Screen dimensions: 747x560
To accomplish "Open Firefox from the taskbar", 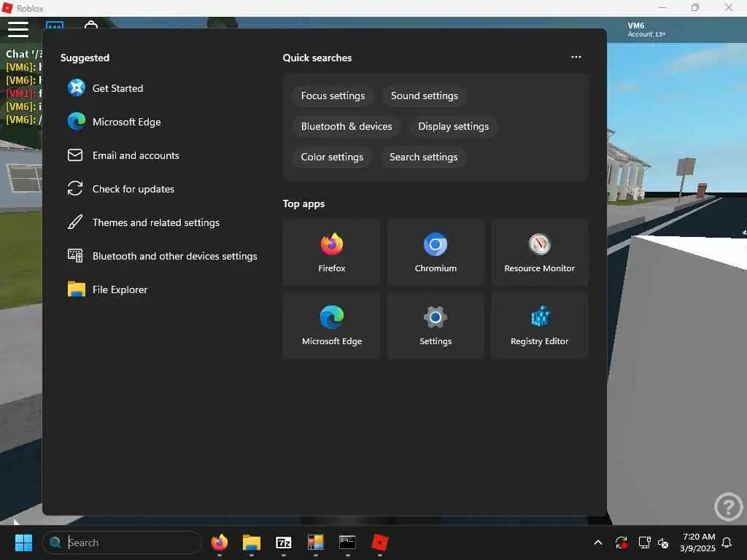I will (219, 542).
